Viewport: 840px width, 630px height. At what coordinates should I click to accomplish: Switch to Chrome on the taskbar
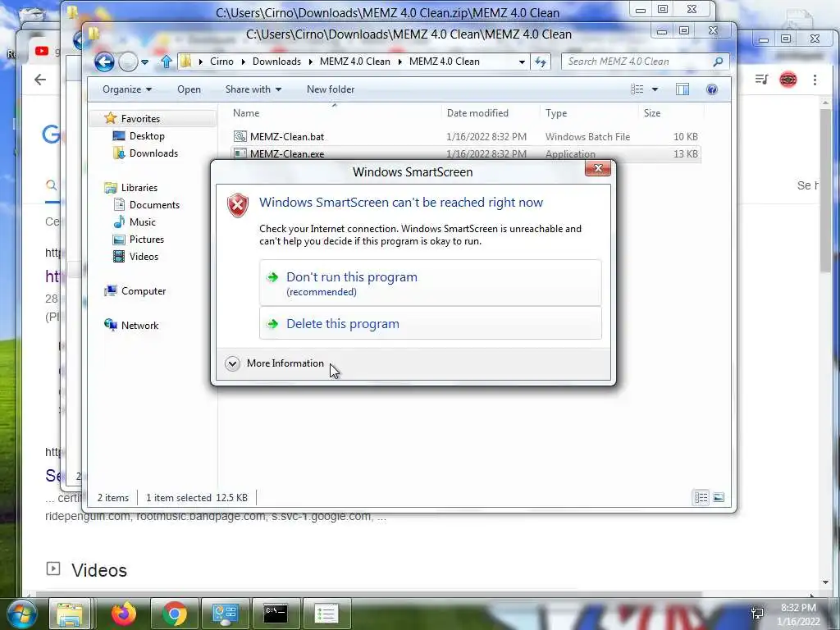(x=175, y=614)
